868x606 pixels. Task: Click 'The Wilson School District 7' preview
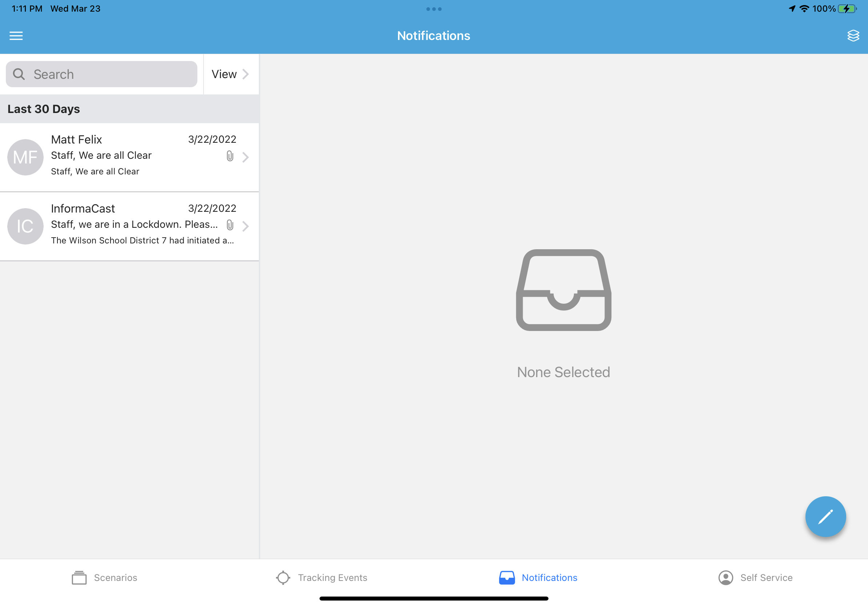point(142,241)
